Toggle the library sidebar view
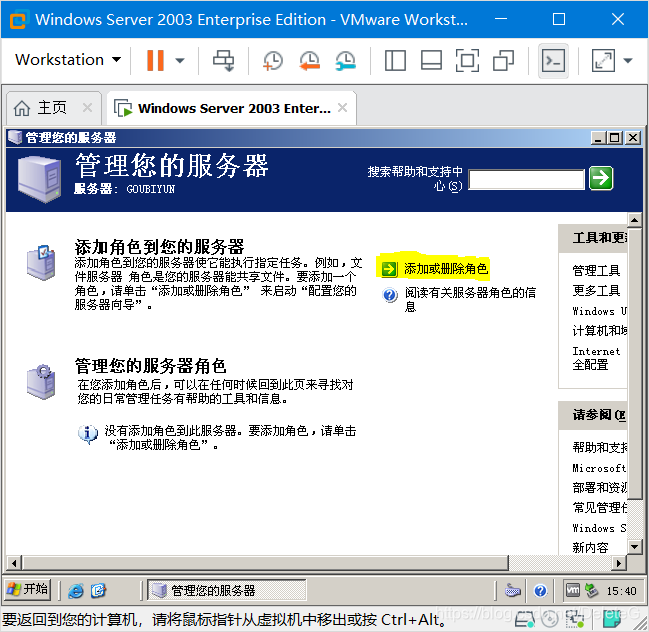The height and width of the screenshot is (632, 649). click(x=395, y=60)
